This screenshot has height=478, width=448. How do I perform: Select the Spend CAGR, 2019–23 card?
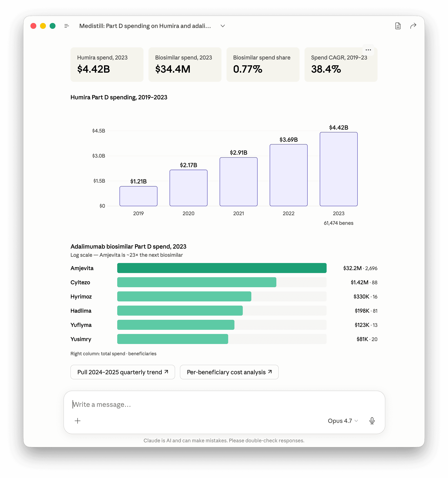coord(341,64)
